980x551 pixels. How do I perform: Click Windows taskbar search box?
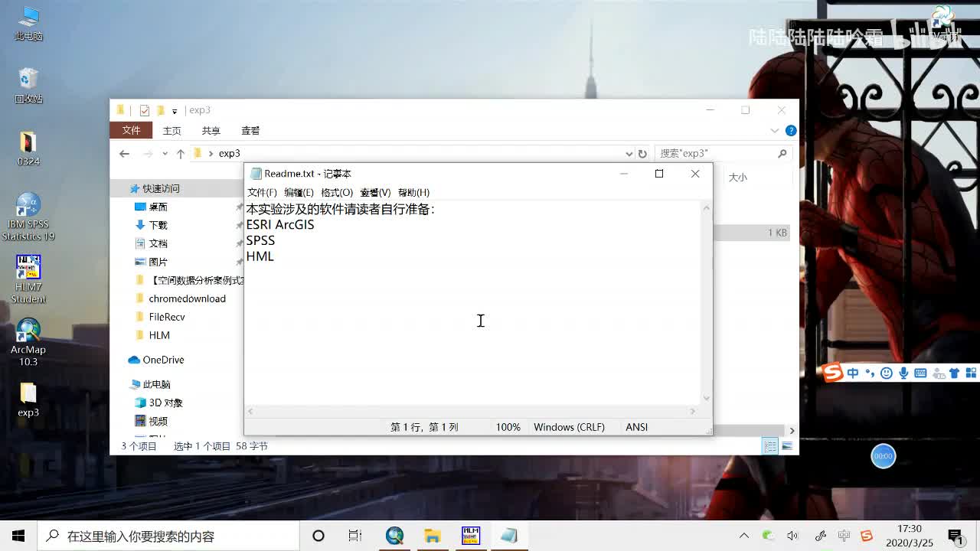coord(168,536)
